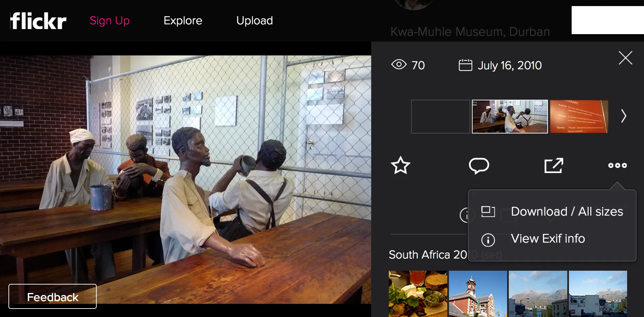The width and height of the screenshot is (644, 317).
Task: Click the calendar date icon
Action: (x=465, y=65)
